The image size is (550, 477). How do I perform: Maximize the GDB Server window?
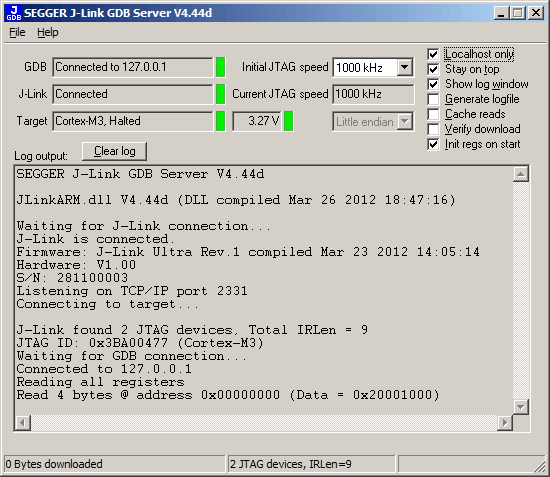coord(518,13)
